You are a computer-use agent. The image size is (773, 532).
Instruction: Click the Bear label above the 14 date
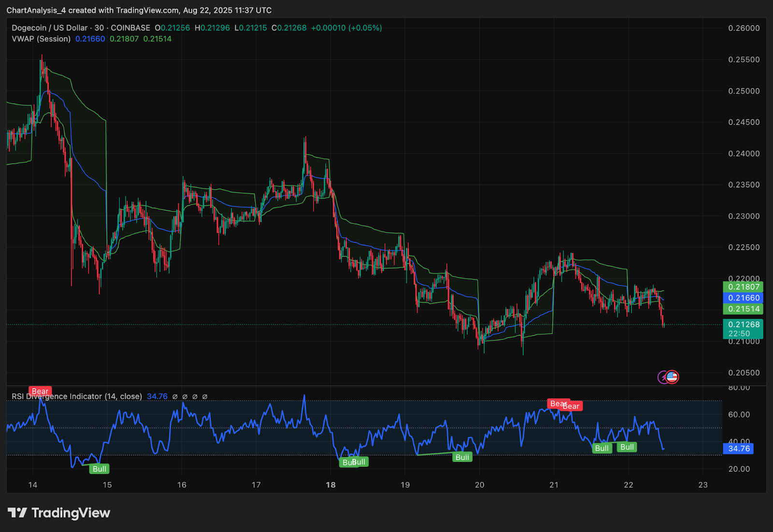pos(40,391)
